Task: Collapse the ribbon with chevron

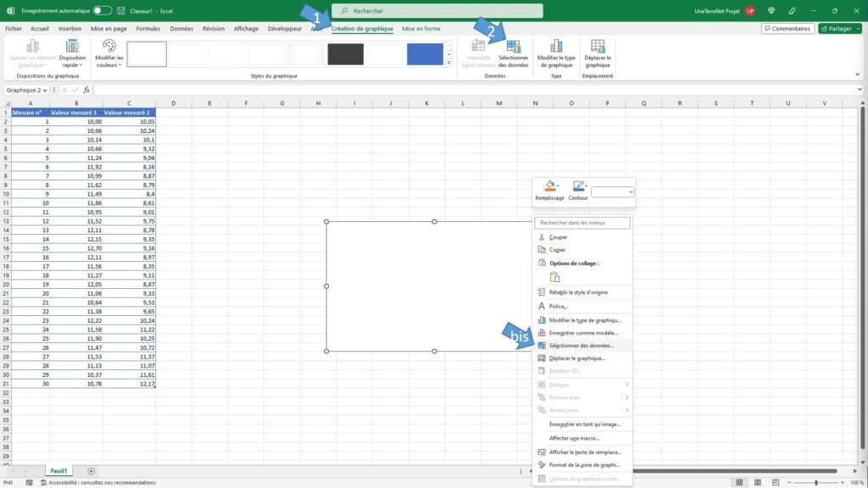Action: point(858,75)
